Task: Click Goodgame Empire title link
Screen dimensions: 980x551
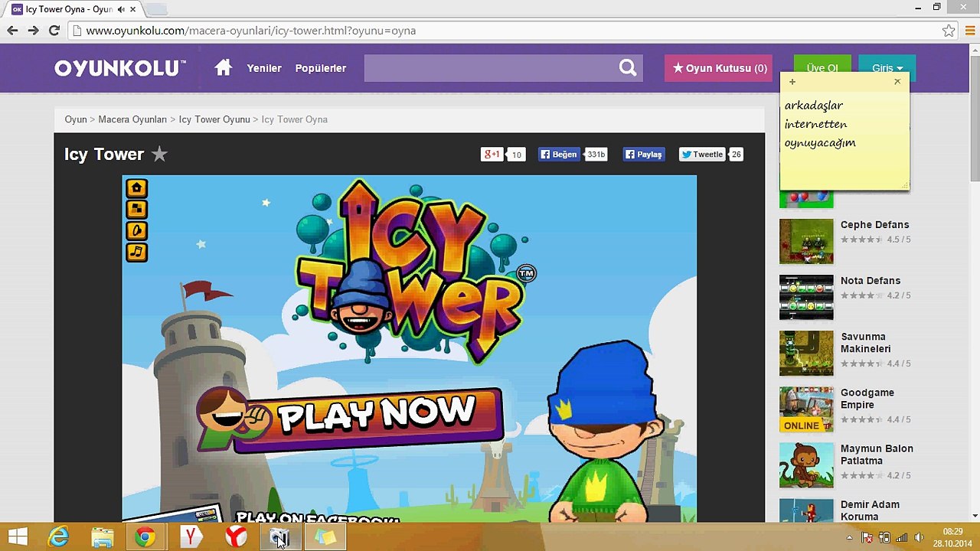Action: pos(867,399)
